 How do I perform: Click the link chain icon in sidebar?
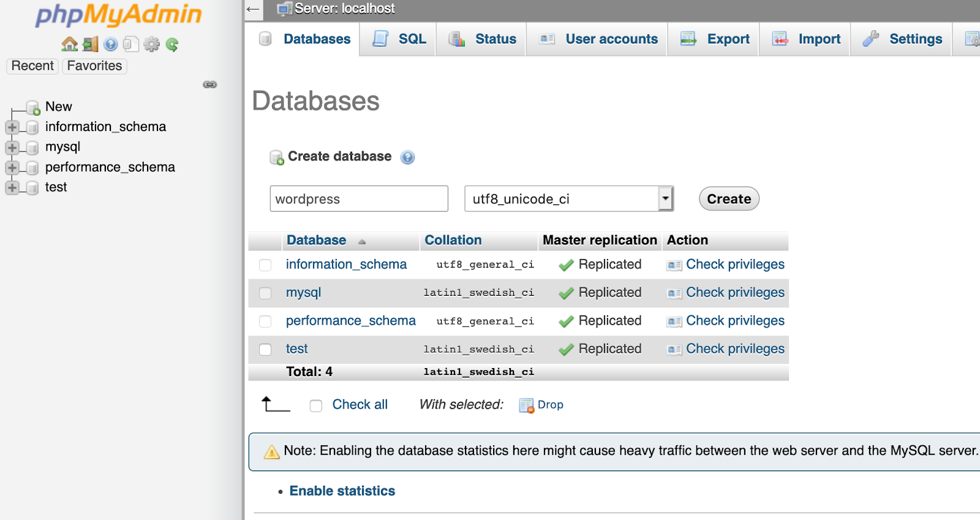(x=210, y=85)
